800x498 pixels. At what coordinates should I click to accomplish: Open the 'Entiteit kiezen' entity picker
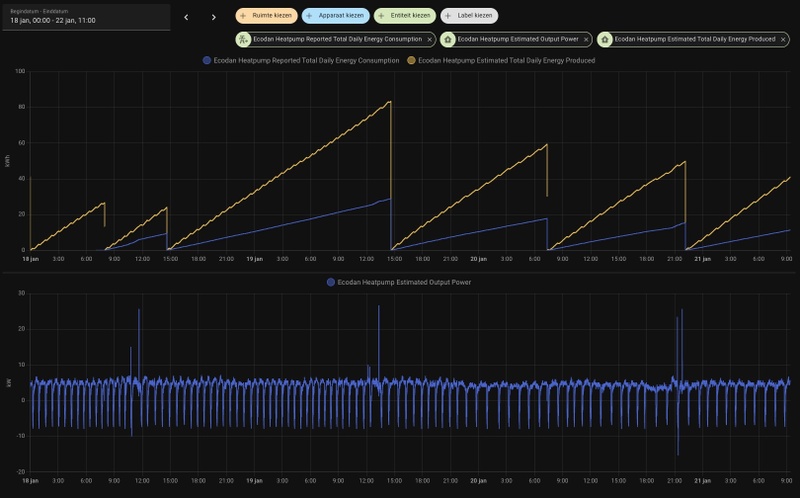point(405,16)
